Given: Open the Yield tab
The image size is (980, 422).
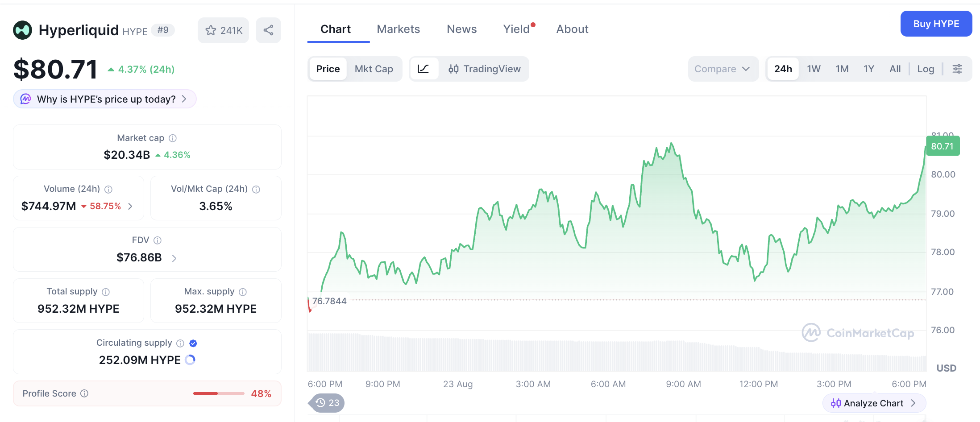Looking at the screenshot, I should [517, 29].
